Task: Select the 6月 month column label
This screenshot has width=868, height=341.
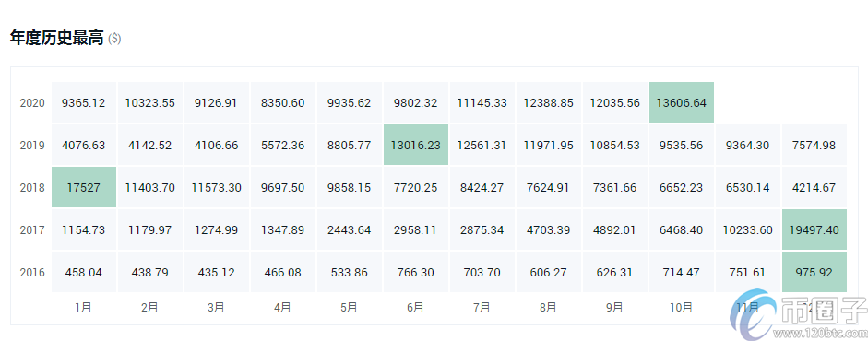Action: coord(416,308)
